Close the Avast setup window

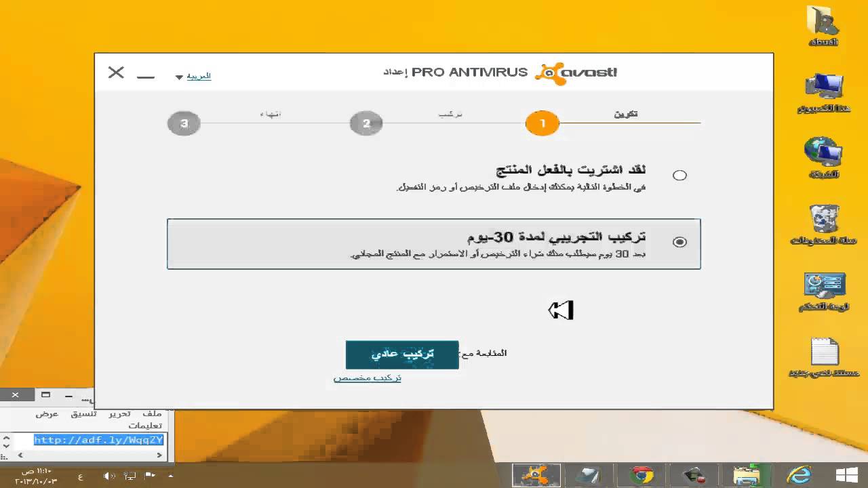pos(116,73)
